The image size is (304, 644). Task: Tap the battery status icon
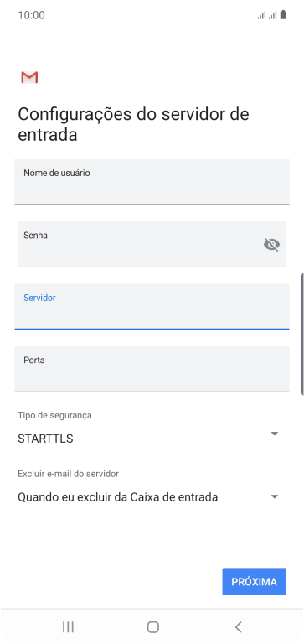click(x=283, y=15)
